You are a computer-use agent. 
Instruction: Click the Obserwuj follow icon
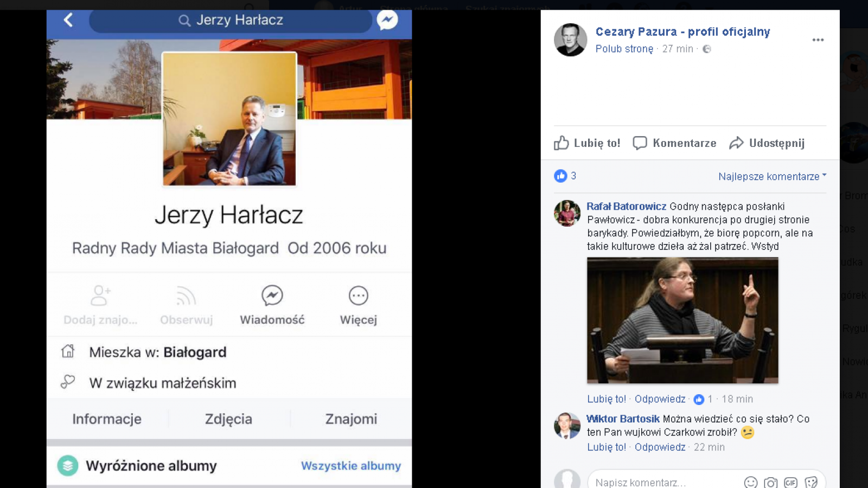pyautogui.click(x=186, y=297)
